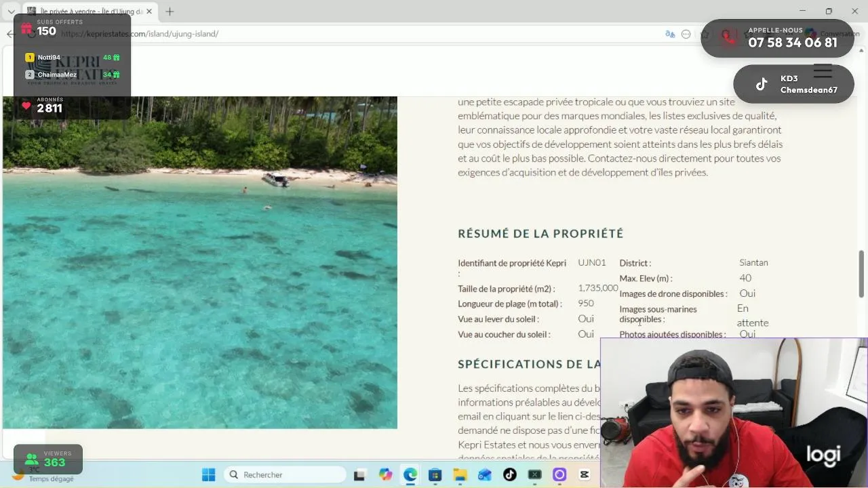Open Task View from the taskbar
The width and height of the screenshot is (868, 488).
click(x=359, y=474)
